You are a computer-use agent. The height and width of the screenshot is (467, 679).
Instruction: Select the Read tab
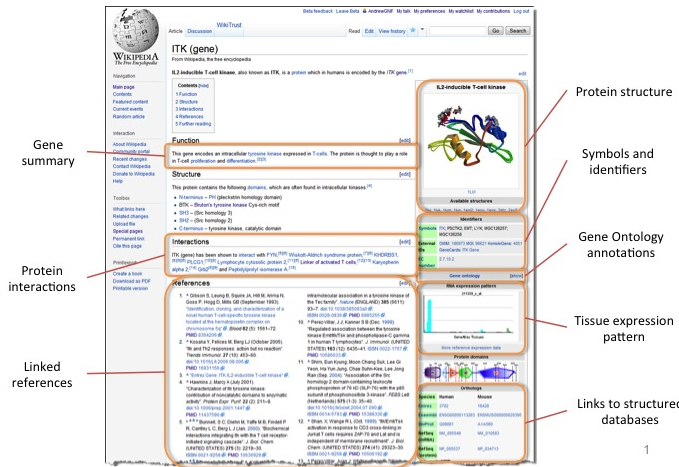354,31
